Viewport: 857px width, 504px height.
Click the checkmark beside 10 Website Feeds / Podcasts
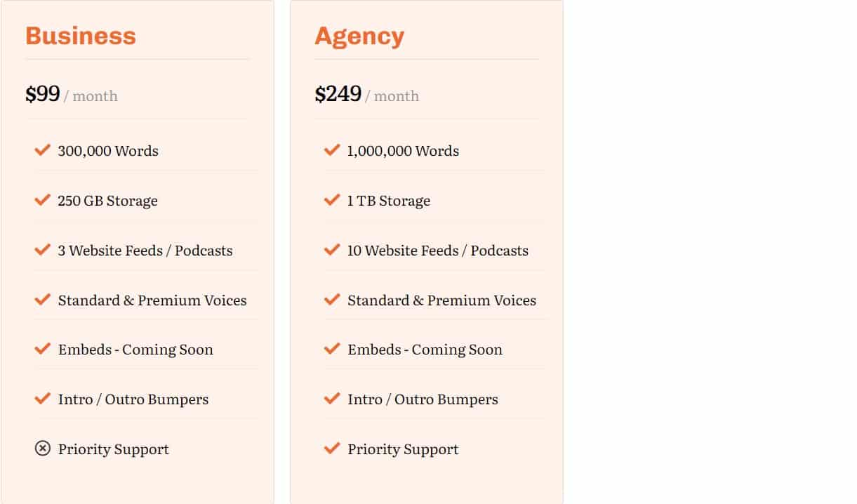tap(332, 250)
